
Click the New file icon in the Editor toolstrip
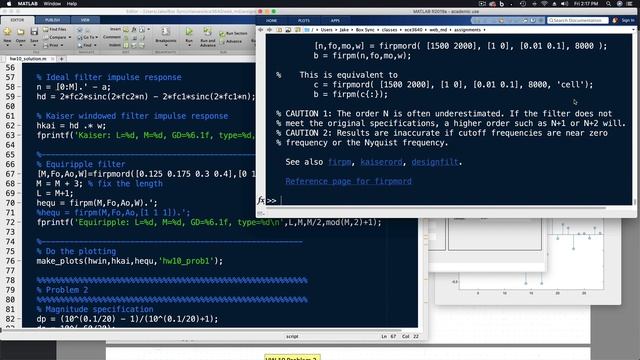(7, 32)
